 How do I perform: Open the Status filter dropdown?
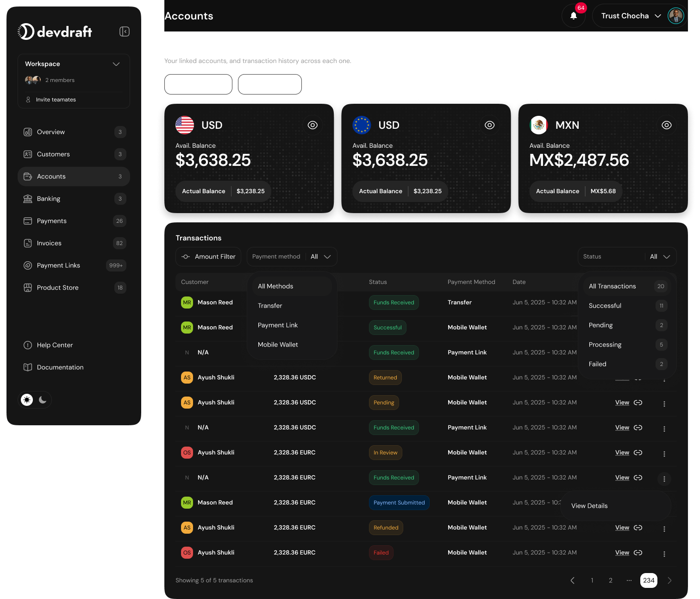pos(627,257)
